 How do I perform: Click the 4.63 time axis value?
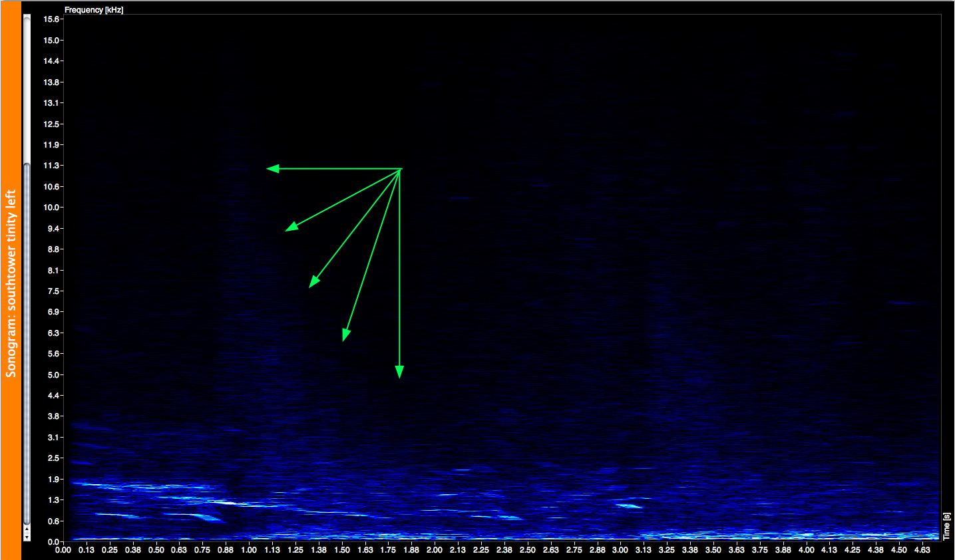(922, 550)
